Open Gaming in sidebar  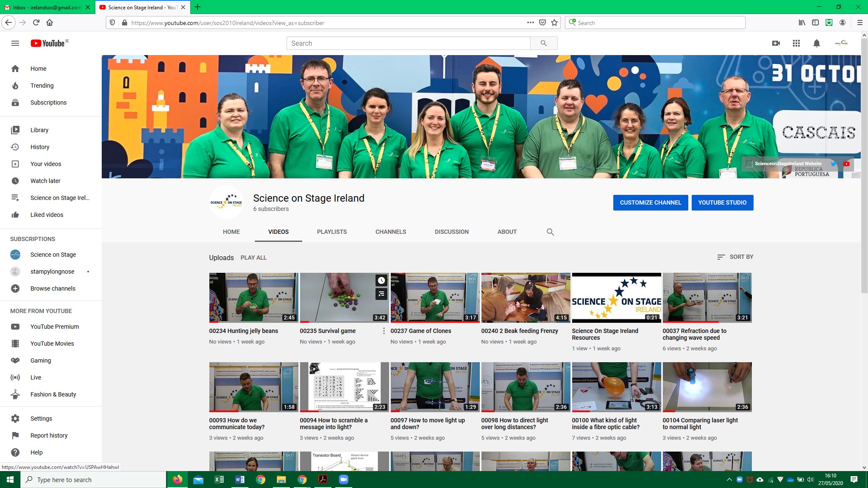coord(51,360)
